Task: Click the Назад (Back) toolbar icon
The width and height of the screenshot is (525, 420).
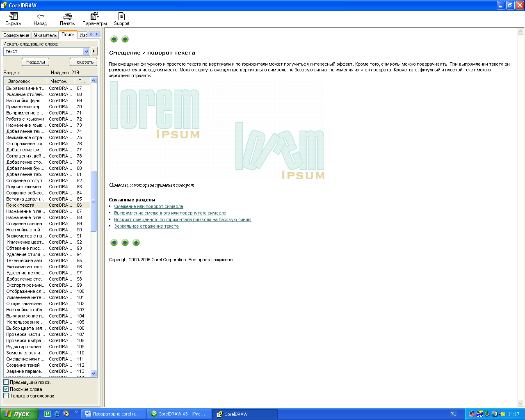Action: pyautogui.click(x=40, y=19)
